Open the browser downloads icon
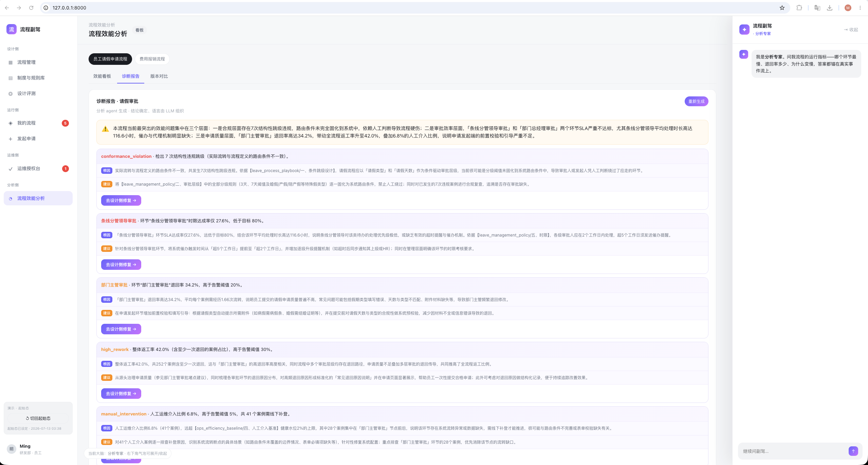The width and height of the screenshot is (868, 465). pos(830,8)
